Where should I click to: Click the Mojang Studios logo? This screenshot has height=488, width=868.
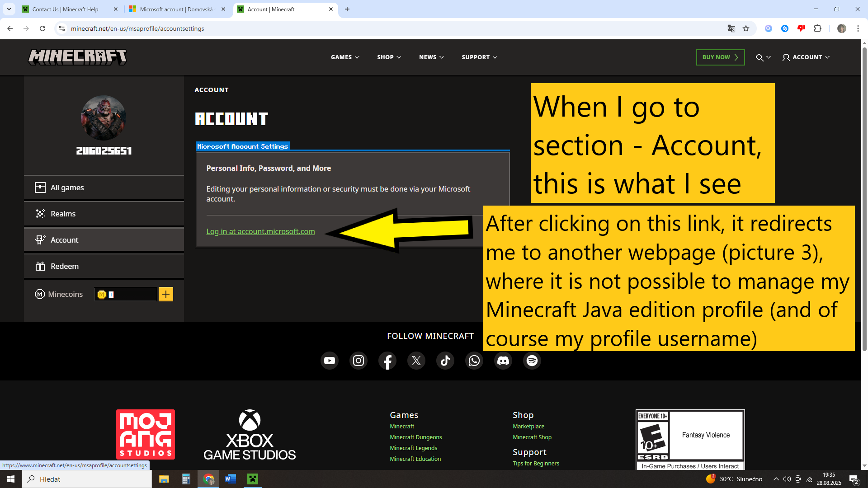(146, 434)
